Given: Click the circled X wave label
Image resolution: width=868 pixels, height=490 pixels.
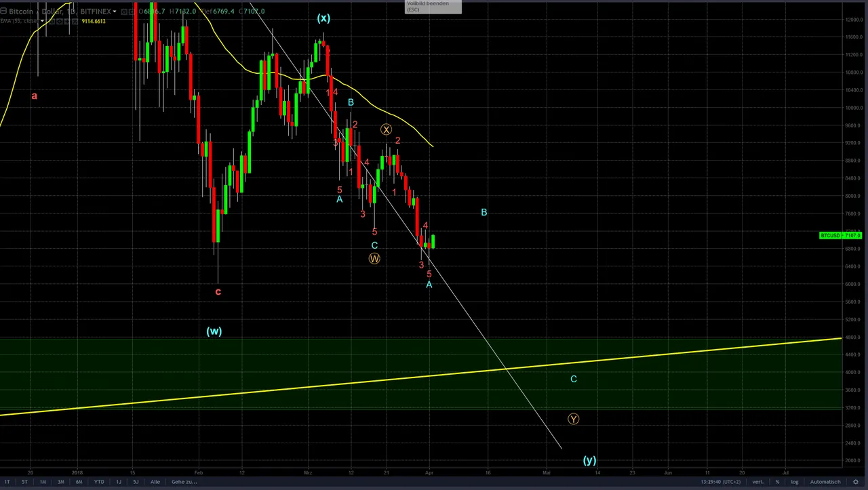Looking at the screenshot, I should 386,129.
